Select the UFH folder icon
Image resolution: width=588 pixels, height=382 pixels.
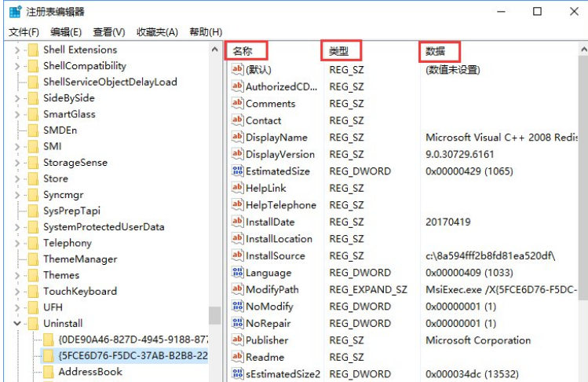point(34,307)
